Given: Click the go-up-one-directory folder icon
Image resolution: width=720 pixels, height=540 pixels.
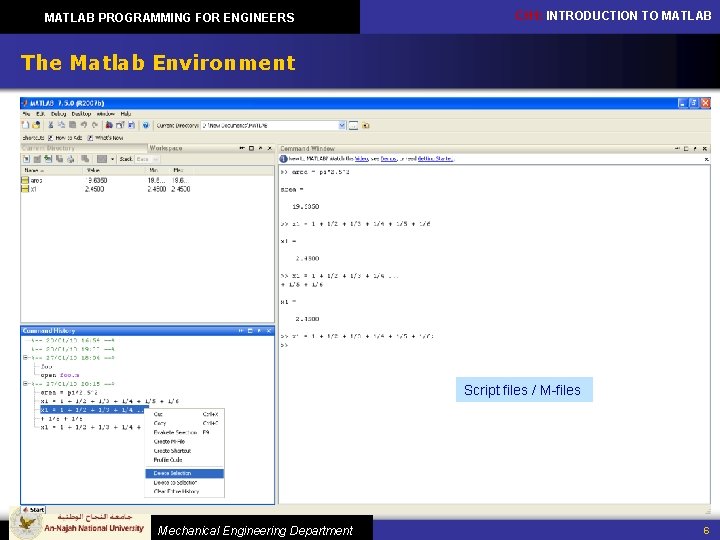Looking at the screenshot, I should pyautogui.click(x=366, y=125).
